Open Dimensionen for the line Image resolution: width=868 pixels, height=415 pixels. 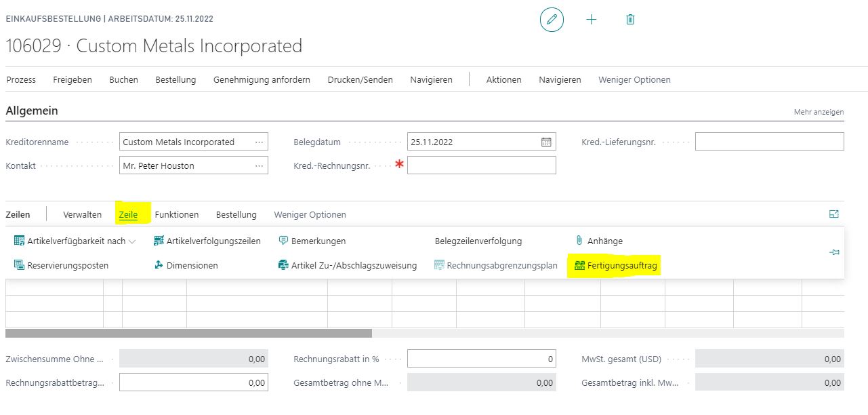pos(186,265)
